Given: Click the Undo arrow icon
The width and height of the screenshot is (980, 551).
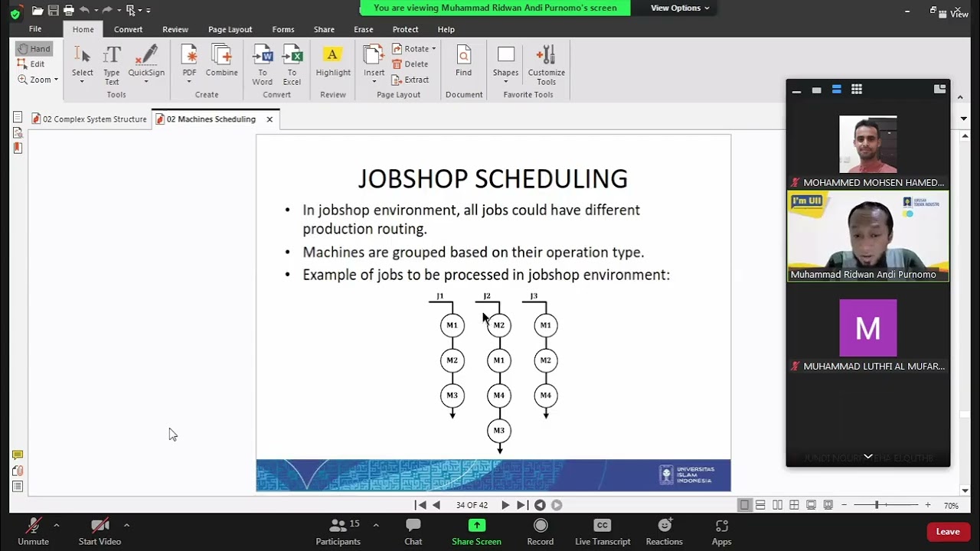Looking at the screenshot, I should (84, 10).
